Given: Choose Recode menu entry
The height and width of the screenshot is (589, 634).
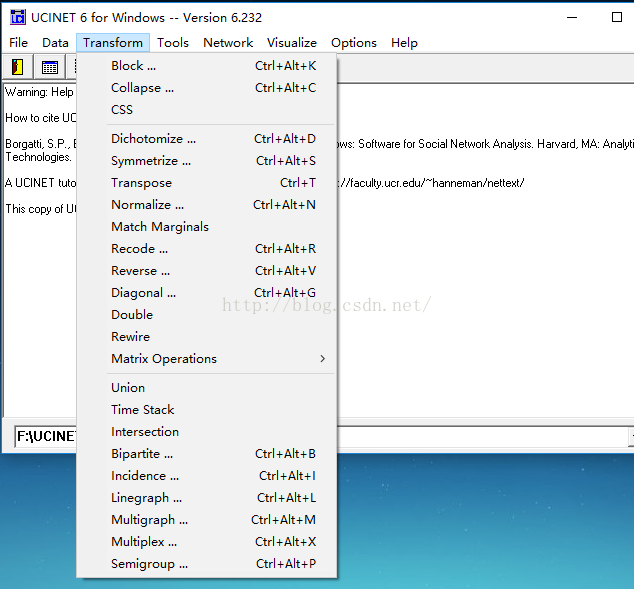Looking at the screenshot, I should tap(206, 249).
